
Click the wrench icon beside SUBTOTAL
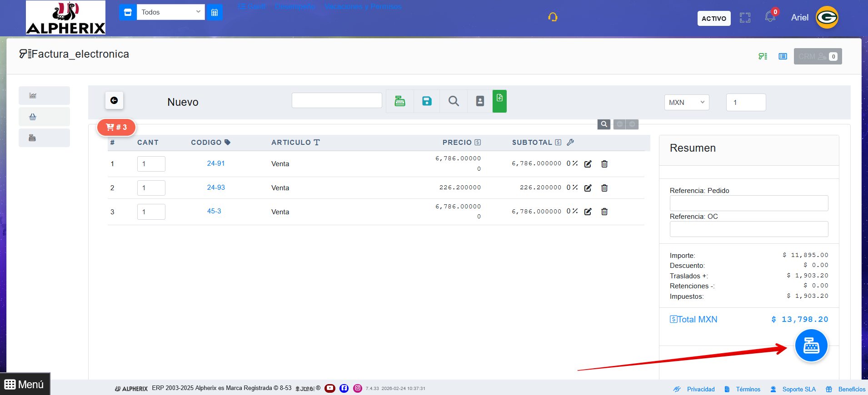click(x=570, y=143)
